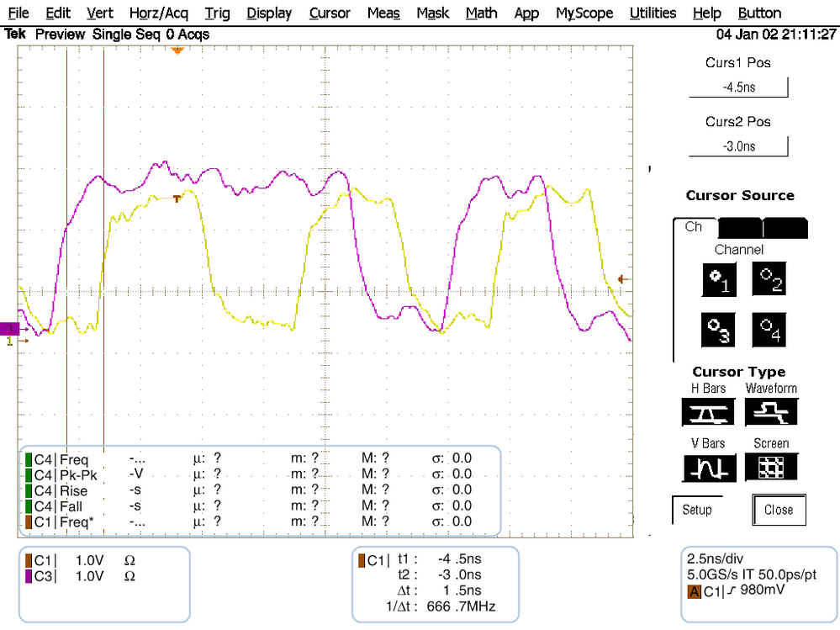
Task: Click the Preview Single Seq acquisition status
Action: coord(122,34)
